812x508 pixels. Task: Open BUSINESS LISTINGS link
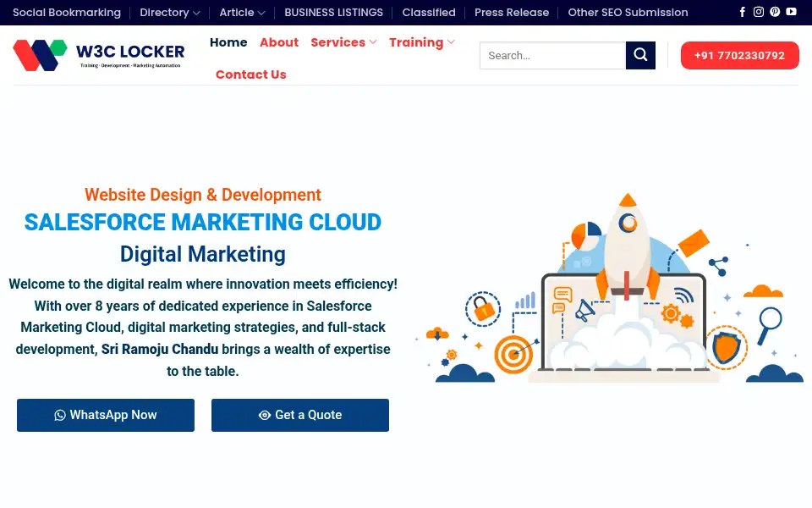pyautogui.click(x=334, y=13)
